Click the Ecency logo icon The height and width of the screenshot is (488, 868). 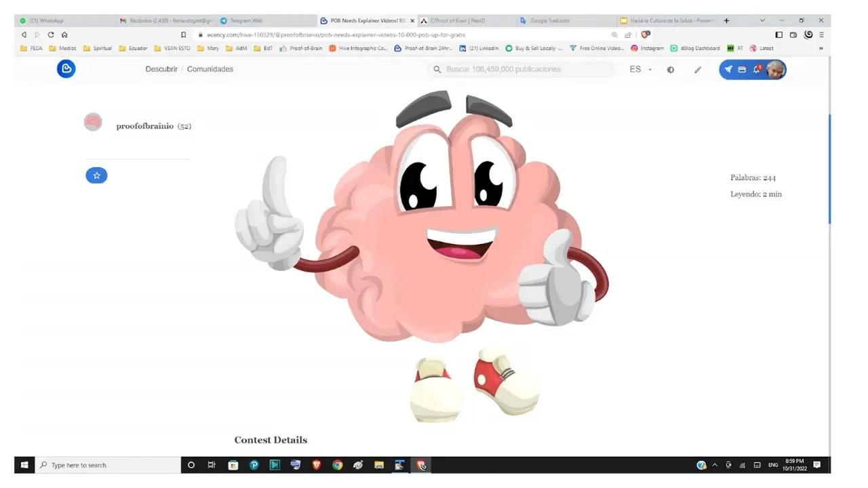[66, 68]
